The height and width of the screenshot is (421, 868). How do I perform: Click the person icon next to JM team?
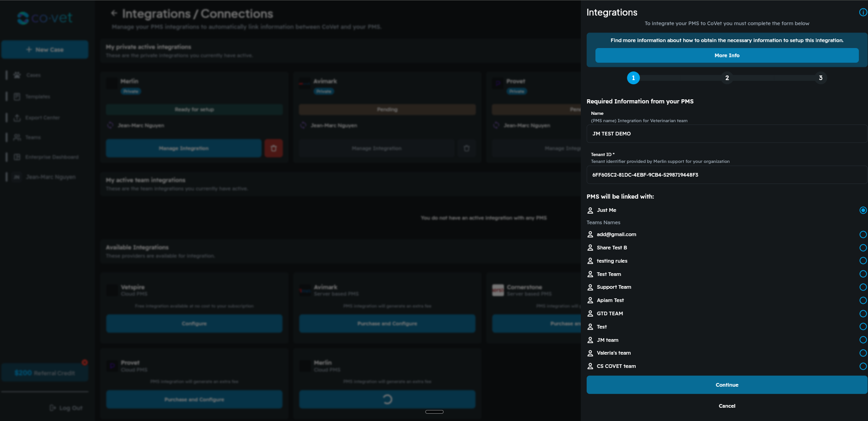(x=590, y=340)
